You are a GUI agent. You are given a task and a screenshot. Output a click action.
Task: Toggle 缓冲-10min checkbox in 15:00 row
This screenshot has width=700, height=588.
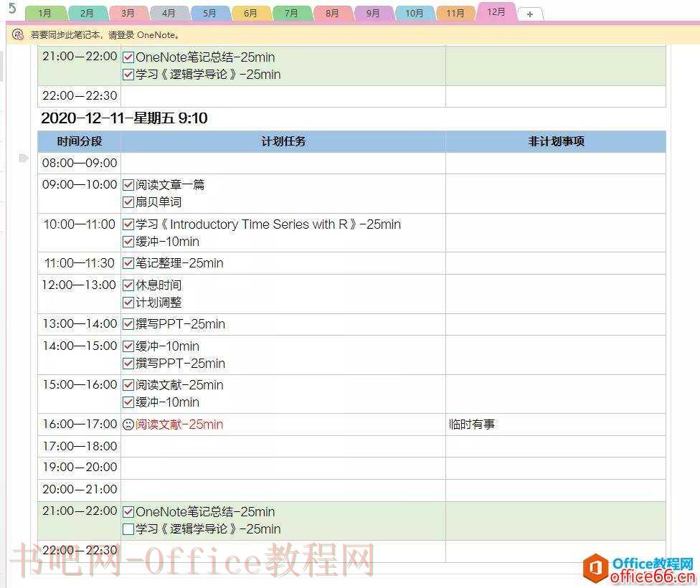pos(128,402)
